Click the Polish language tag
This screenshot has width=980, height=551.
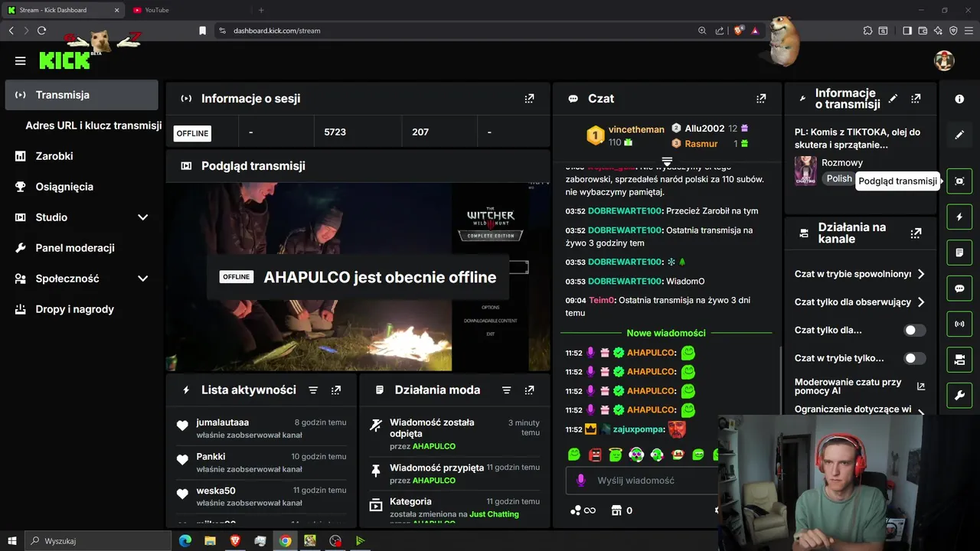[839, 178]
